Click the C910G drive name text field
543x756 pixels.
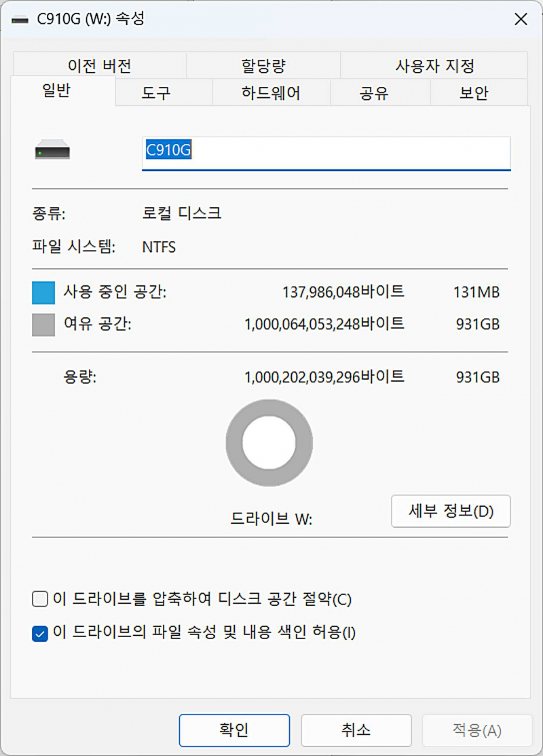coord(326,152)
